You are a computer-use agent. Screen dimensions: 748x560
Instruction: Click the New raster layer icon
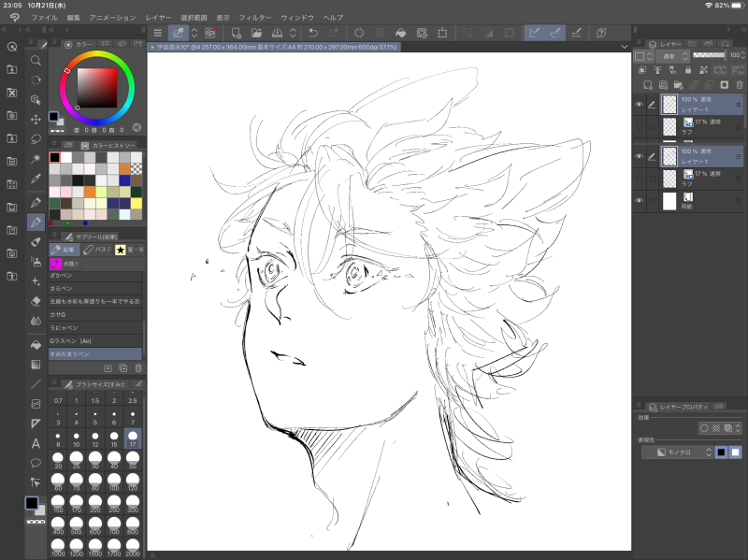click(x=648, y=85)
